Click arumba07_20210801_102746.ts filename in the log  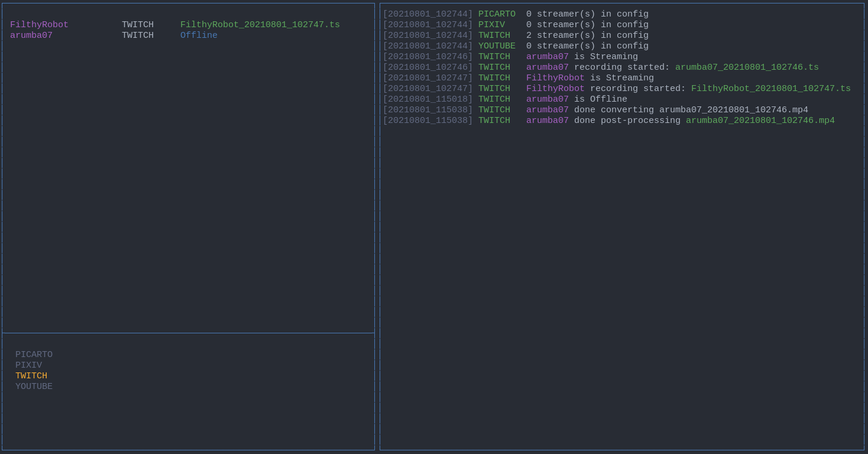click(x=746, y=67)
